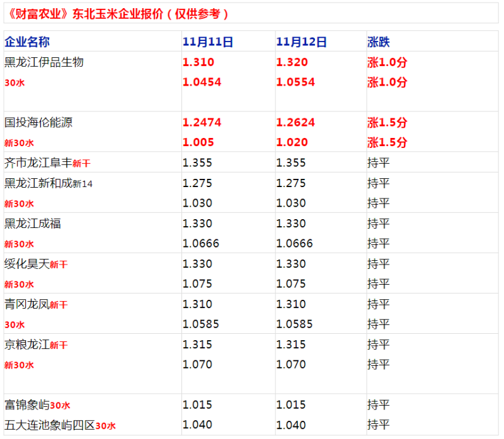
Task: Select the price value 1.2474
Action: coord(202,122)
